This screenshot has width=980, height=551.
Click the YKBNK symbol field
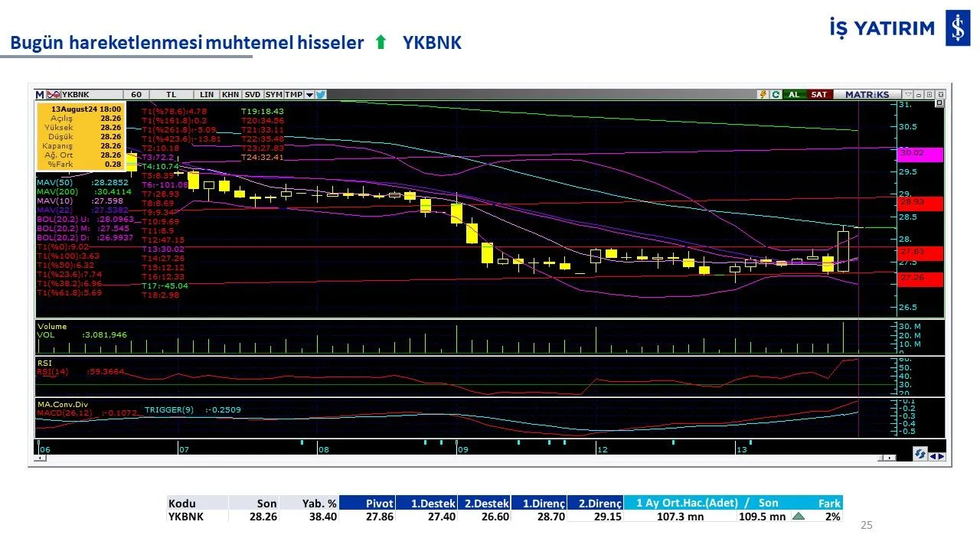[x=90, y=95]
